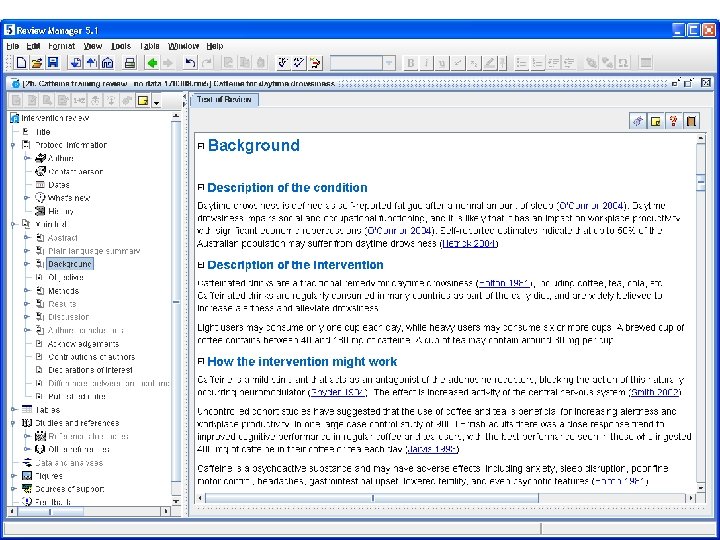Click the yellow notes icon in the outline toolbar
The width and height of the screenshot is (720, 540).
point(143,101)
